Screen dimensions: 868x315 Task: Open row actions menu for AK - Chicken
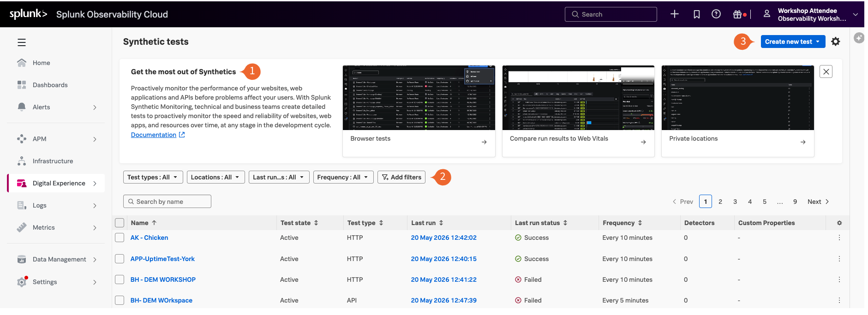coord(839,238)
